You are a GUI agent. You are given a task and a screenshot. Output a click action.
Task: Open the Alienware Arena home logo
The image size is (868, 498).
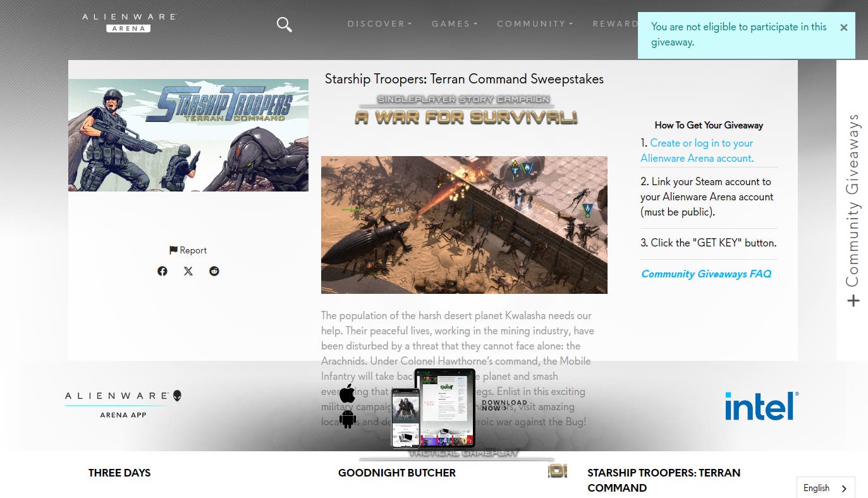tap(128, 22)
